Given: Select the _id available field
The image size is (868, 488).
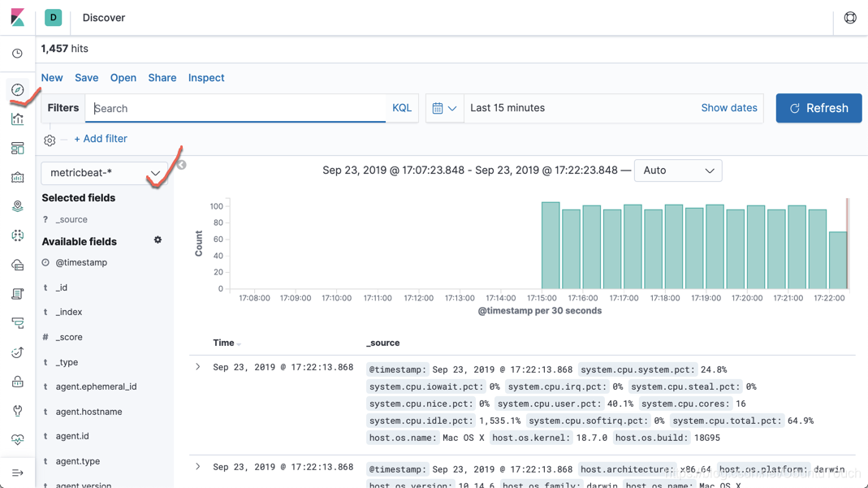Looking at the screenshot, I should coord(62,287).
